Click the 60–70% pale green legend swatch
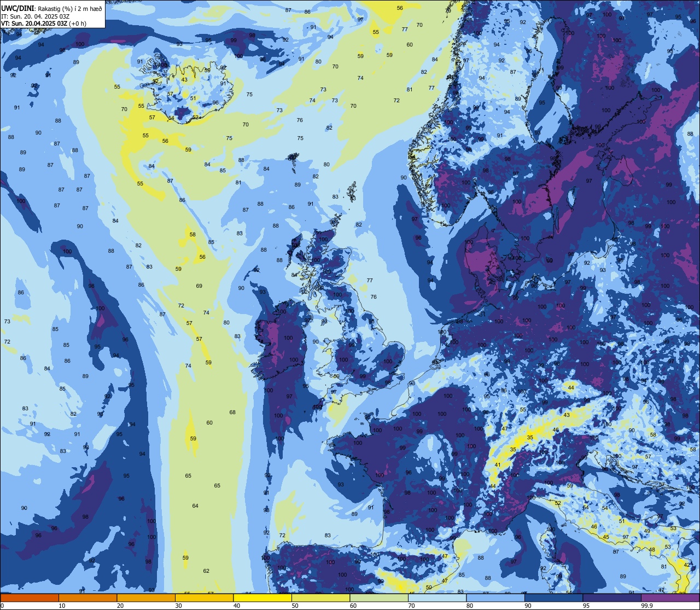Viewport: 700px width, 610px height. click(379, 598)
